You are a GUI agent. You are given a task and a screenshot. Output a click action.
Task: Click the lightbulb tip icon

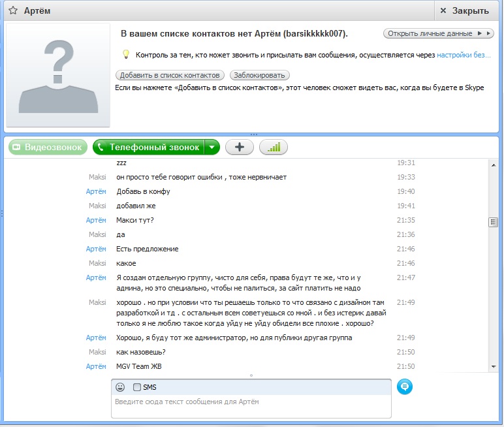(x=126, y=55)
